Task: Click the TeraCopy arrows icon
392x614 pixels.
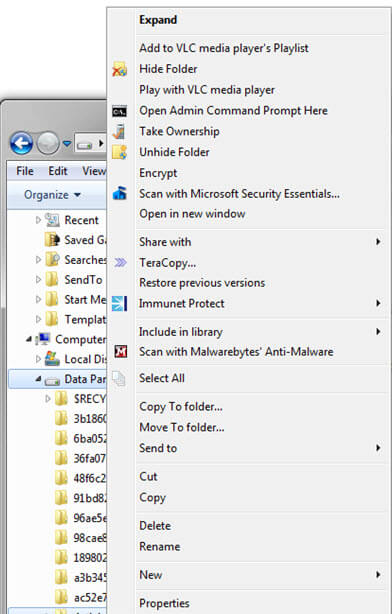Action: pyautogui.click(x=120, y=262)
